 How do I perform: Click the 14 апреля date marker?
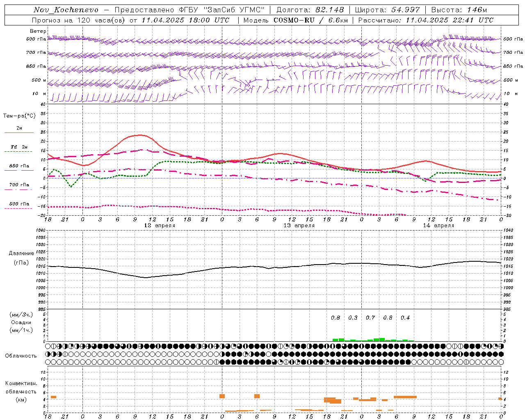tap(438, 226)
